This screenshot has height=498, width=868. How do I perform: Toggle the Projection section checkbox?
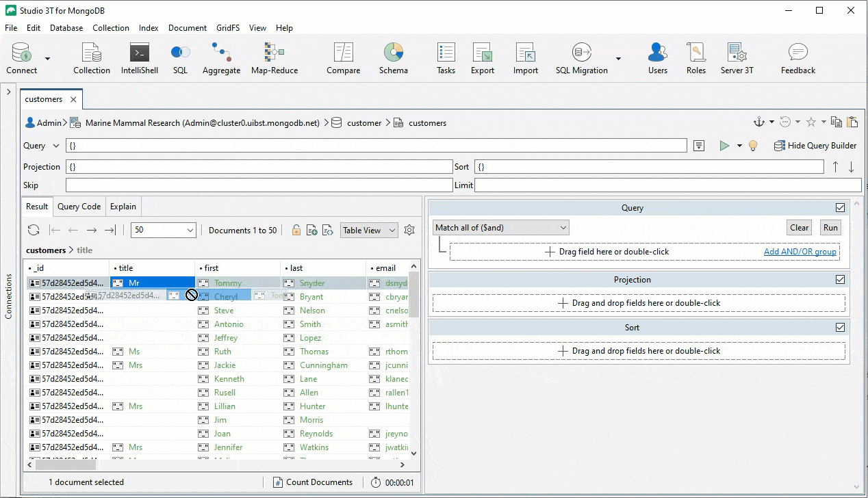coord(840,280)
